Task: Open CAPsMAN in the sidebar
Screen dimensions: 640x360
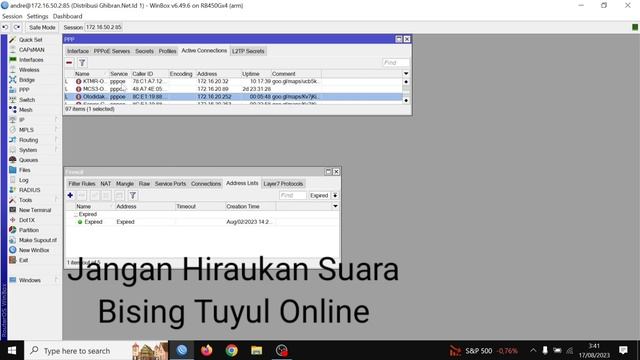Action: 31,50
